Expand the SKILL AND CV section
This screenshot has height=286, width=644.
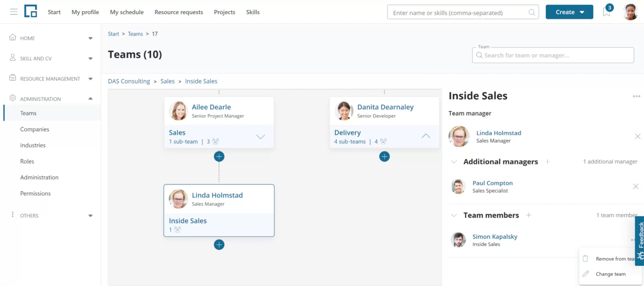click(91, 59)
